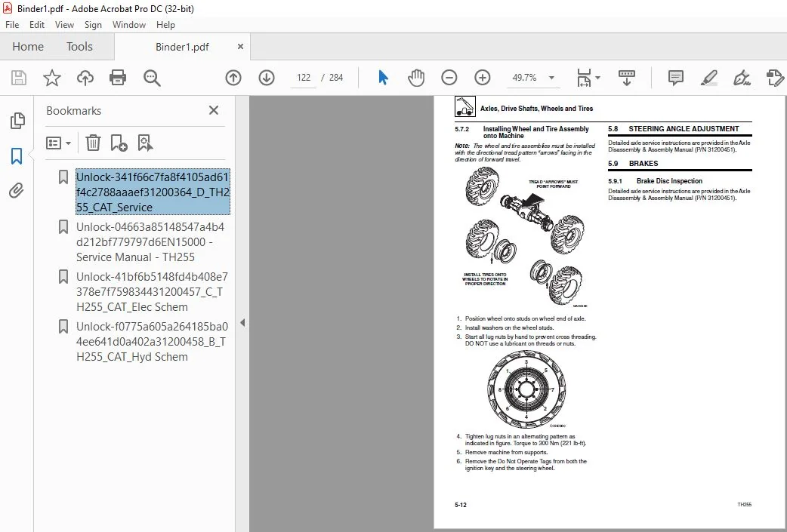Click the read mode keyboard icon

[x=626, y=78]
